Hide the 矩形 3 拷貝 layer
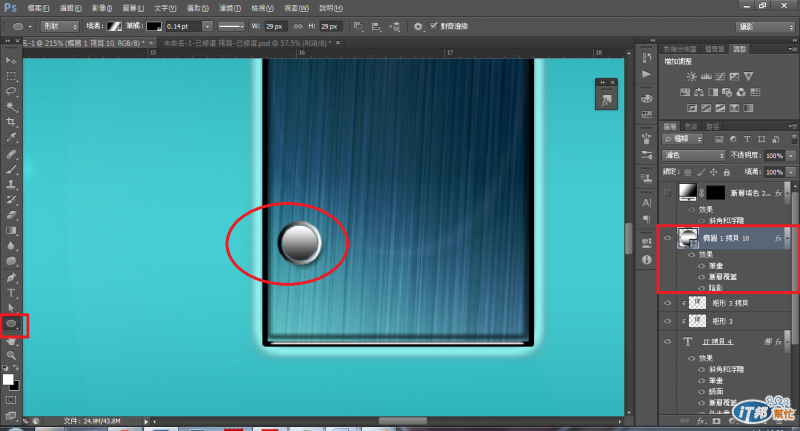The height and width of the screenshot is (431, 800). (667, 303)
